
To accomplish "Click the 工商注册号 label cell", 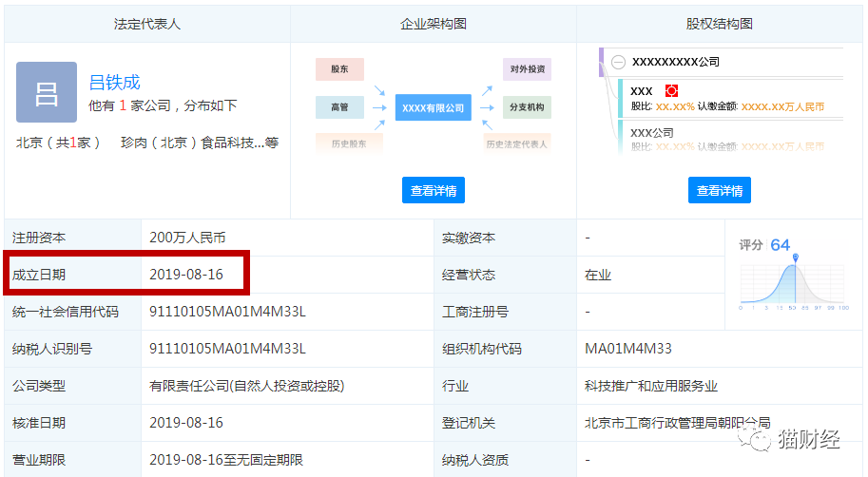I will [x=505, y=312].
